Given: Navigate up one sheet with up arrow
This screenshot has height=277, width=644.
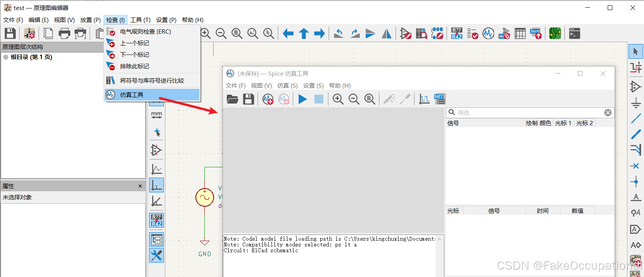Looking at the screenshot, I should [304, 34].
